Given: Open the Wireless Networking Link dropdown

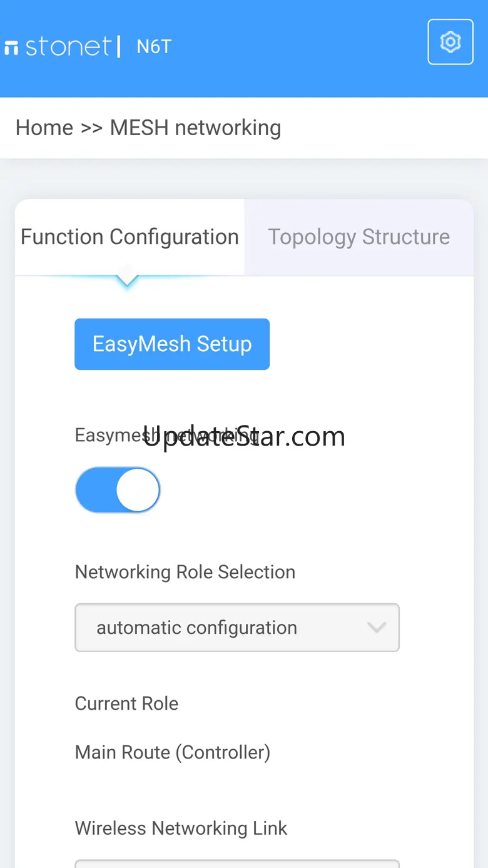Looking at the screenshot, I should (x=236, y=864).
